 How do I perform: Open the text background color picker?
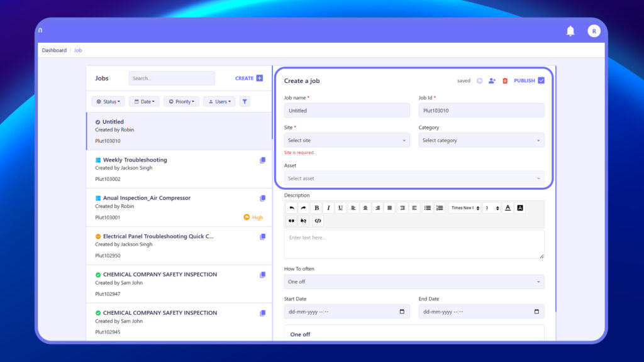520,208
